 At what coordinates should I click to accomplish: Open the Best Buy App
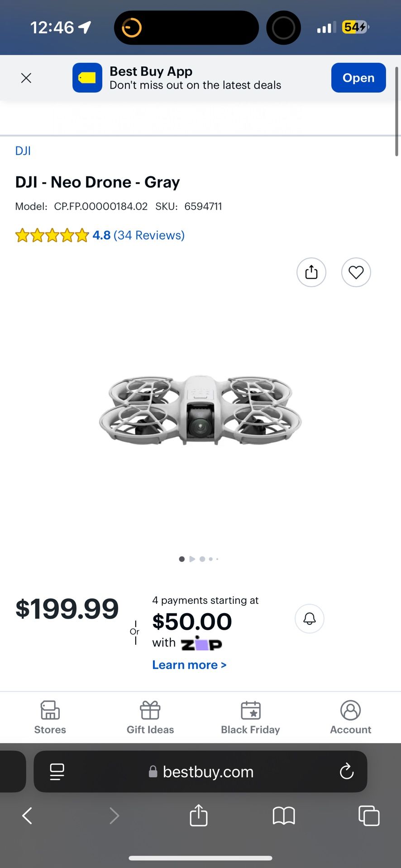pos(358,78)
